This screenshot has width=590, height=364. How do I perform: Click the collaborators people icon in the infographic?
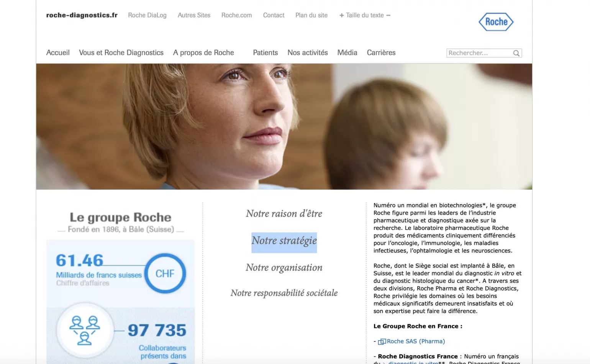coord(84,330)
